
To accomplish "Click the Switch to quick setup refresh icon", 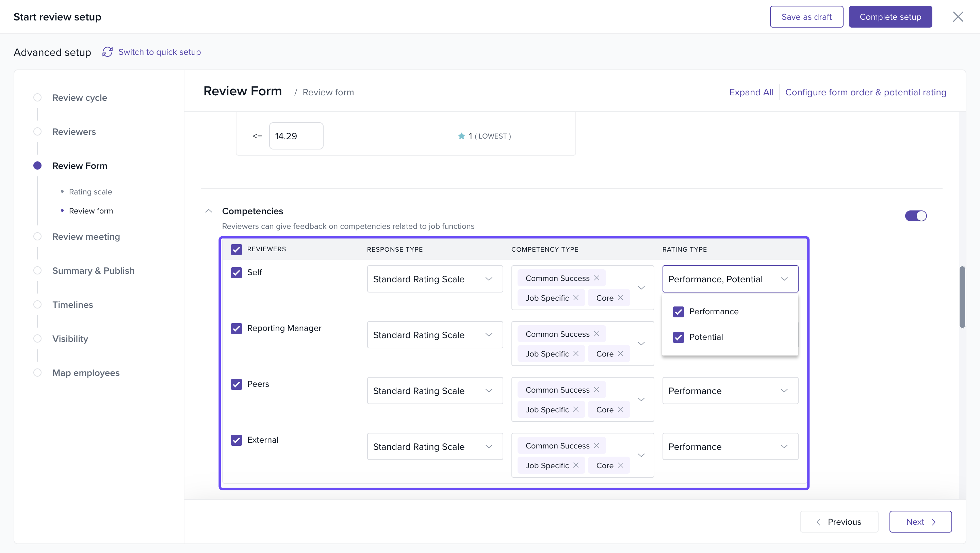I will 107,52.
